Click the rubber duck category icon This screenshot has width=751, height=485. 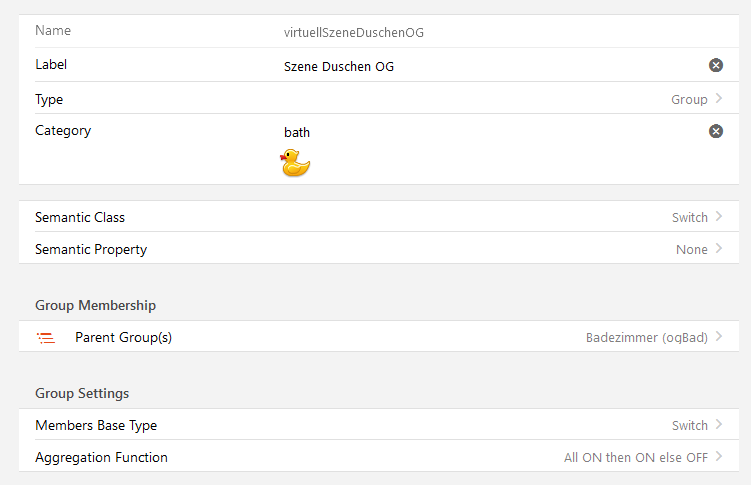pyautogui.click(x=295, y=162)
